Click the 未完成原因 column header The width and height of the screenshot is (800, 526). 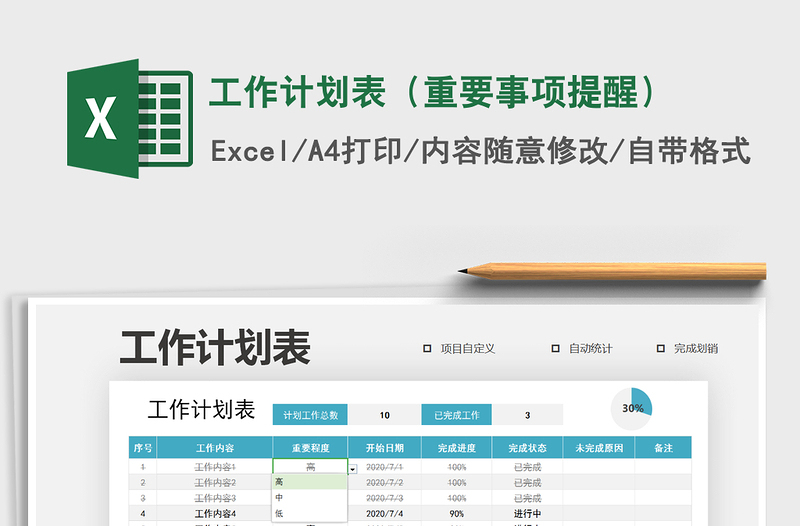[599, 448]
